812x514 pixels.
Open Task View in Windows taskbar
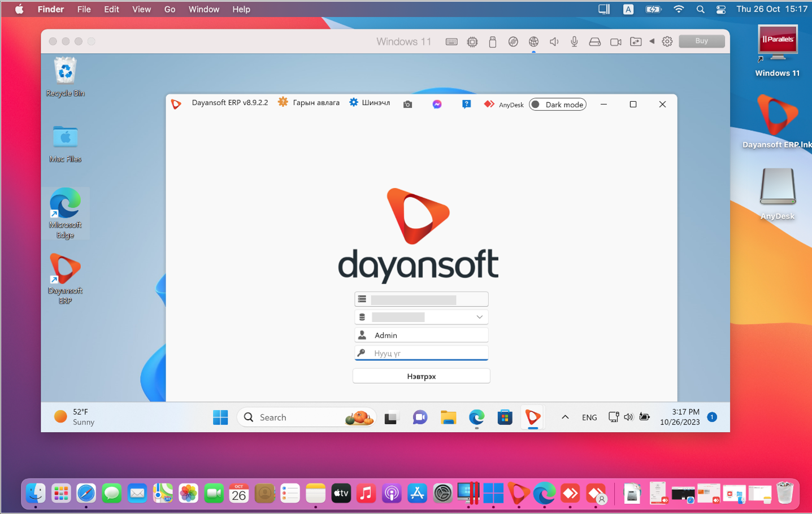coord(391,417)
